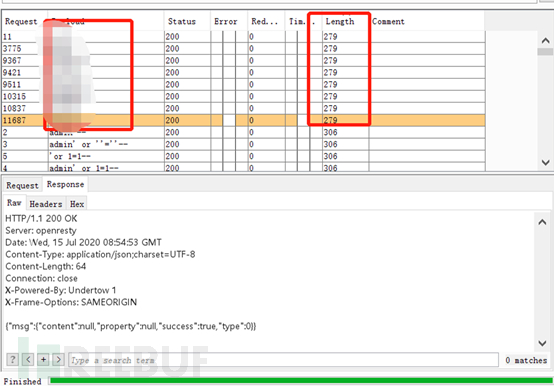
Task: Select row with payload admin' or 1=1--
Action: tap(243, 167)
